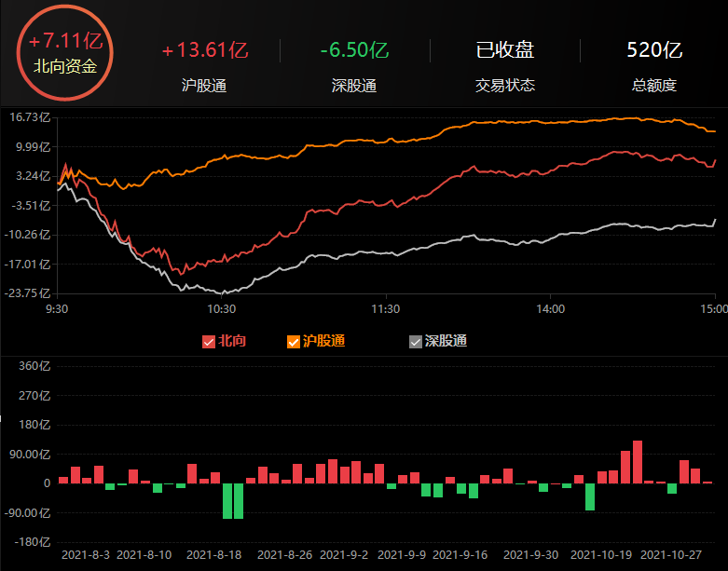Click the 15:00 closing time label
The width and height of the screenshot is (728, 571).
(x=713, y=308)
